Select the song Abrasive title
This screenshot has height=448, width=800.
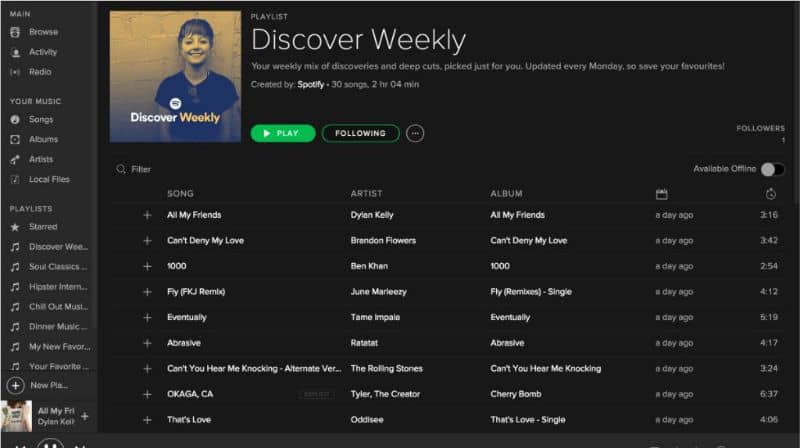coord(184,343)
